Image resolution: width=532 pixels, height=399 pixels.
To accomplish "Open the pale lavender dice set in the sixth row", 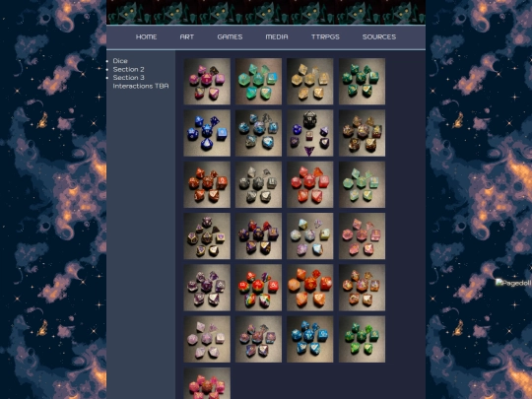I will point(207,339).
